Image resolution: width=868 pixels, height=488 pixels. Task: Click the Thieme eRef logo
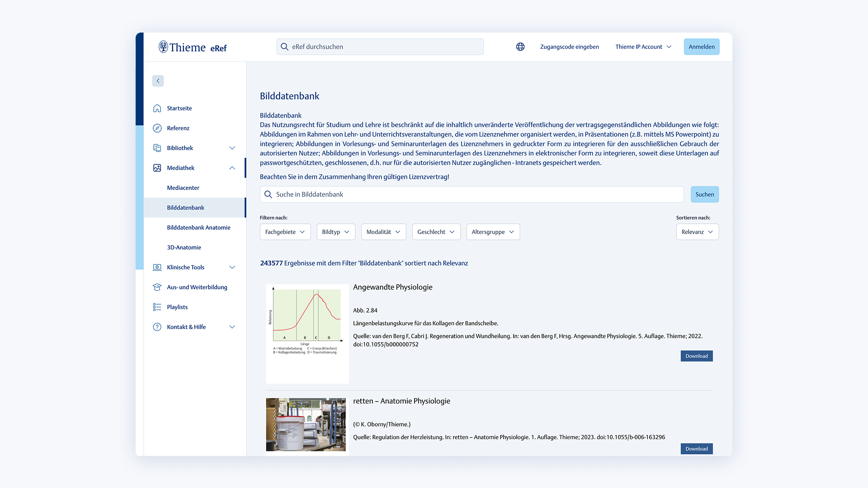click(193, 47)
